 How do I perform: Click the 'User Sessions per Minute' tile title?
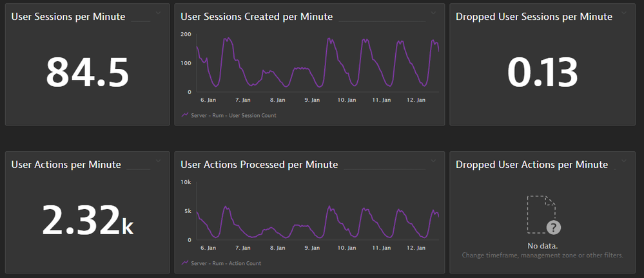[x=68, y=17]
